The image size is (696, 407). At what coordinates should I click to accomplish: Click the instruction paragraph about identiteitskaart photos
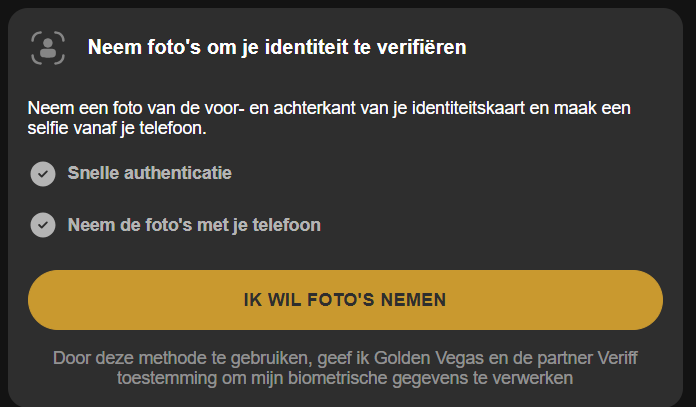click(329, 118)
